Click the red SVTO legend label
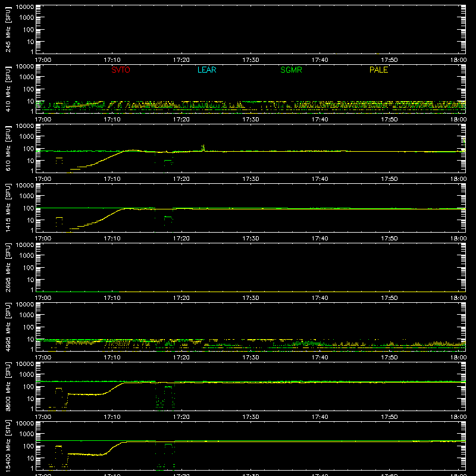Viewport: 476px width, 476px height. tap(121, 70)
